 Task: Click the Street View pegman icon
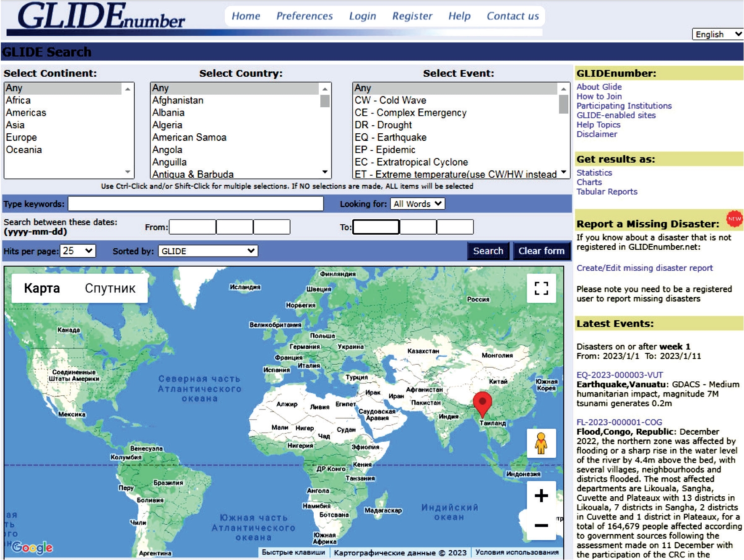(541, 443)
